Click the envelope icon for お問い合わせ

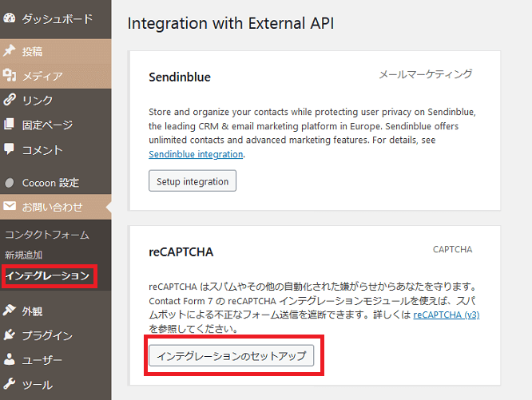point(10,206)
